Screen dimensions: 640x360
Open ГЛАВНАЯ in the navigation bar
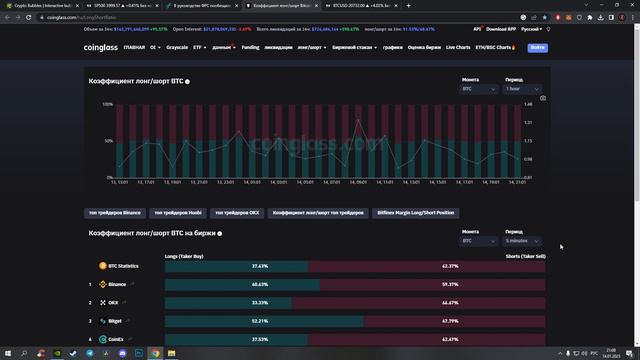tap(134, 48)
